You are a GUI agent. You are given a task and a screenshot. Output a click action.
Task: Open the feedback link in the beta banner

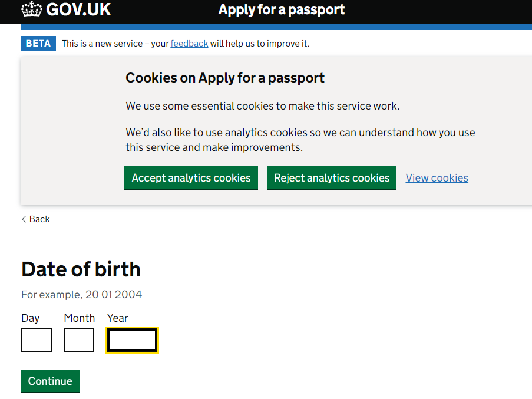point(189,44)
